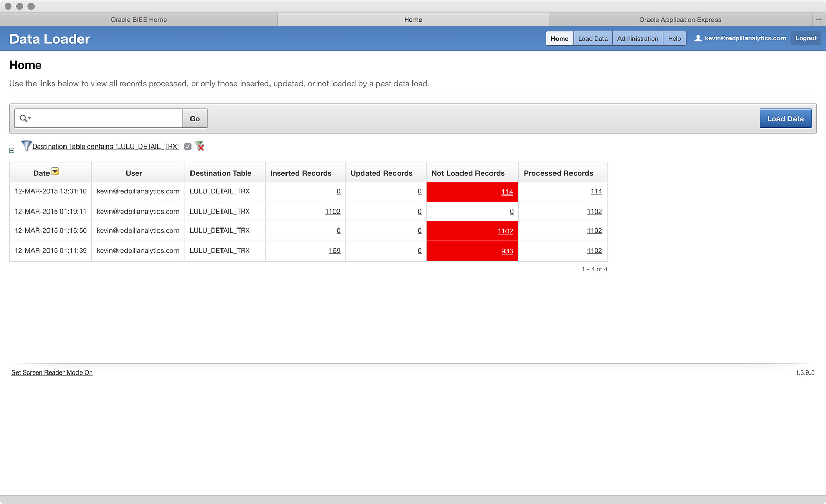
Task: Open a new browser tab with plus icon
Action: 819,20
